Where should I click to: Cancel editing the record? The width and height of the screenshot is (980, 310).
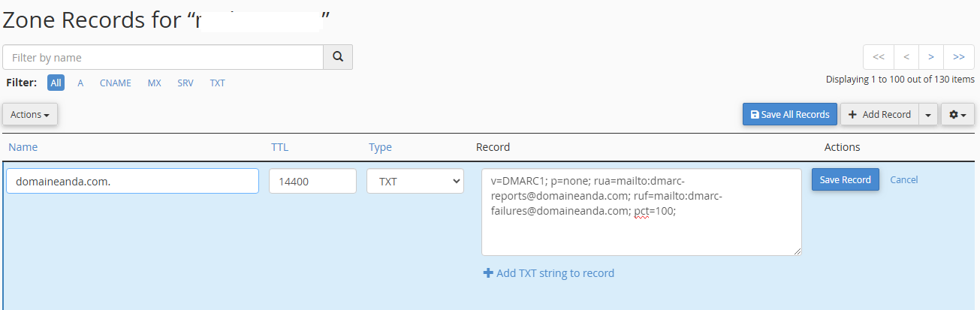pyautogui.click(x=903, y=180)
